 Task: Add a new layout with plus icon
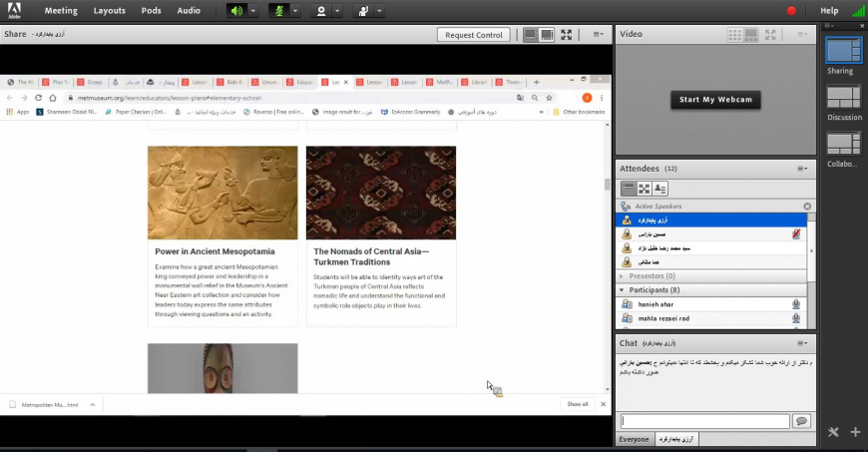(x=855, y=432)
